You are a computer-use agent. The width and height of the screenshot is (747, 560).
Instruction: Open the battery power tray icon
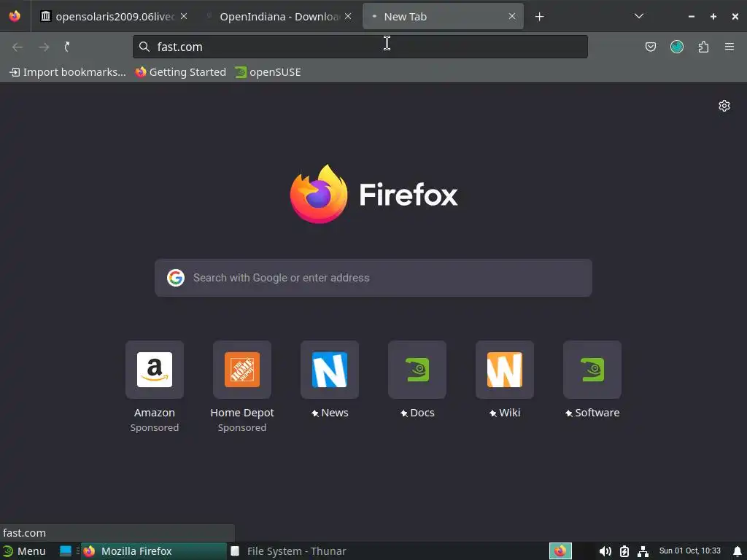624,551
